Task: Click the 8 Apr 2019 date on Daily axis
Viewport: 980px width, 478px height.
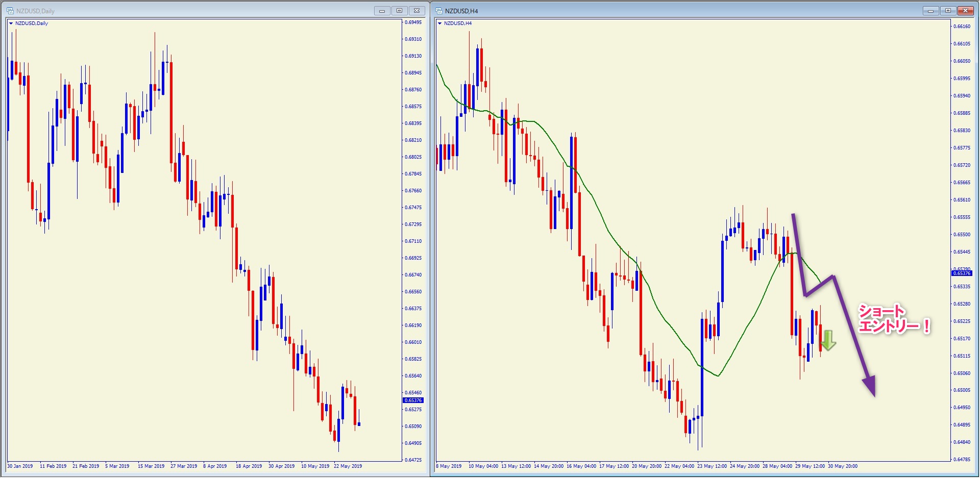Action: (215, 466)
